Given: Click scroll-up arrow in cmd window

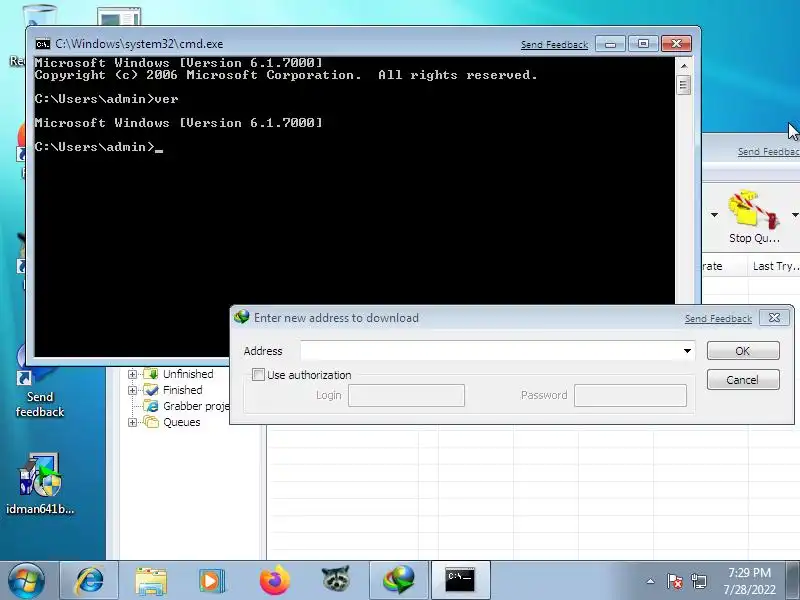Looking at the screenshot, I should 684,66.
